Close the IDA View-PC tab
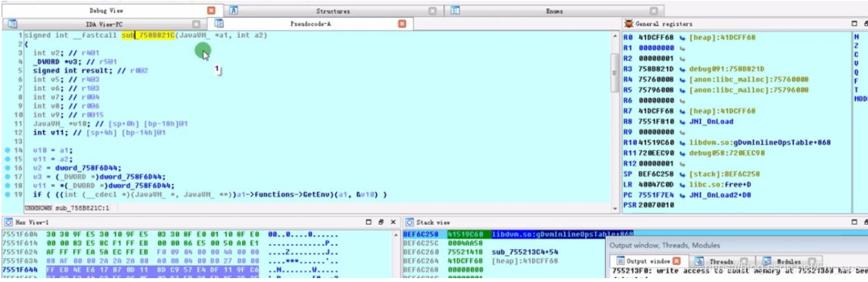Image resolution: width=868 pixels, height=282 pixels. (196, 24)
